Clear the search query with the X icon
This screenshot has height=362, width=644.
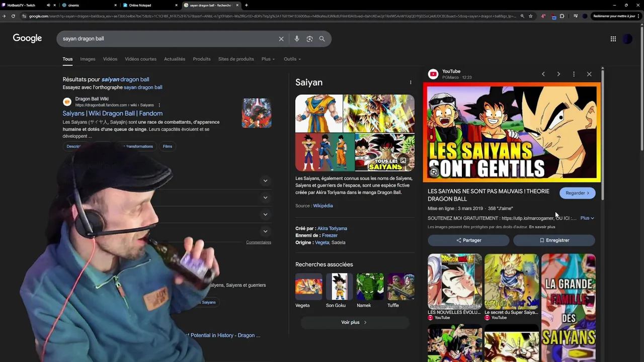[x=281, y=39]
